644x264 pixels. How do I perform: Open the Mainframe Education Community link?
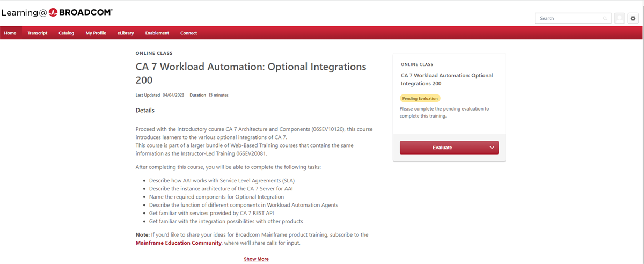179,243
